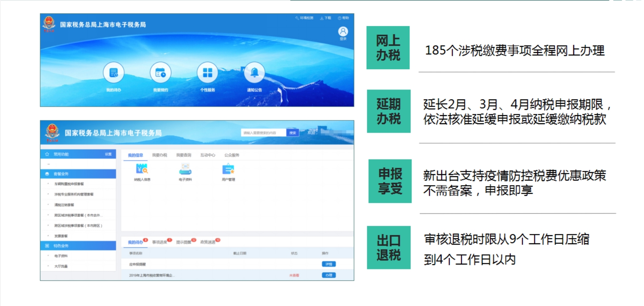Open the 个性服务 grid icon

[208, 73]
